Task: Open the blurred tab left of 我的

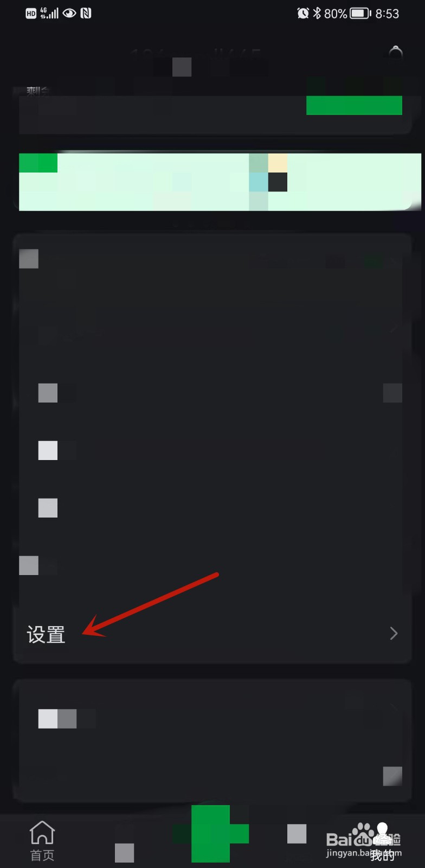Action: point(297,840)
